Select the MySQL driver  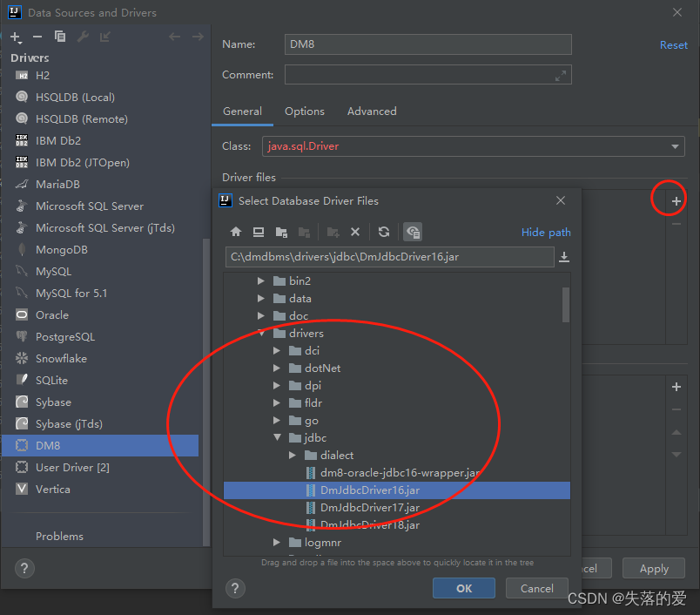pos(54,272)
